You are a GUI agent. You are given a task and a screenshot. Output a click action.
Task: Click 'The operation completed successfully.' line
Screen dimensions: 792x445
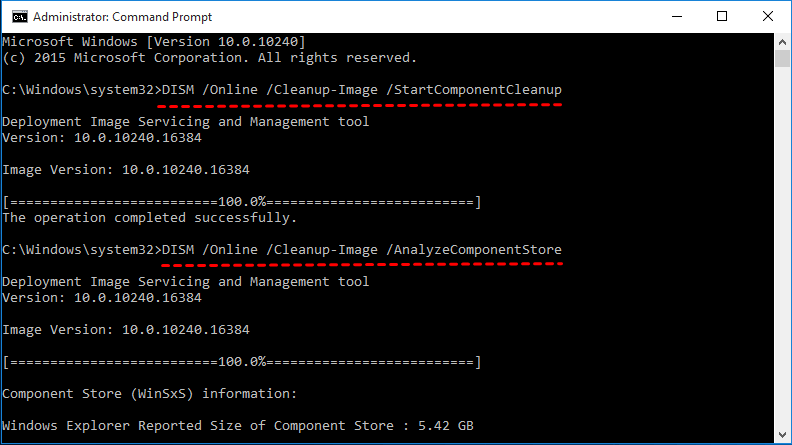coord(150,217)
